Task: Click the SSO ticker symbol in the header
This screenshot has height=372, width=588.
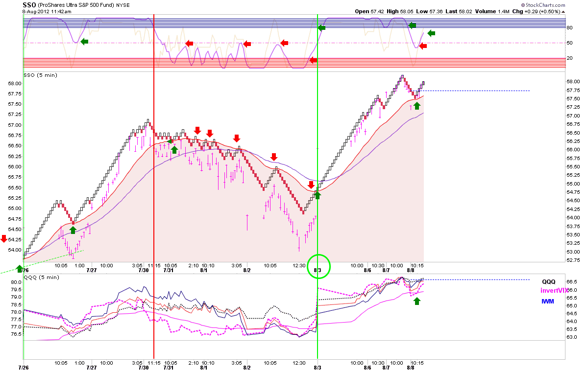Action: point(29,4)
